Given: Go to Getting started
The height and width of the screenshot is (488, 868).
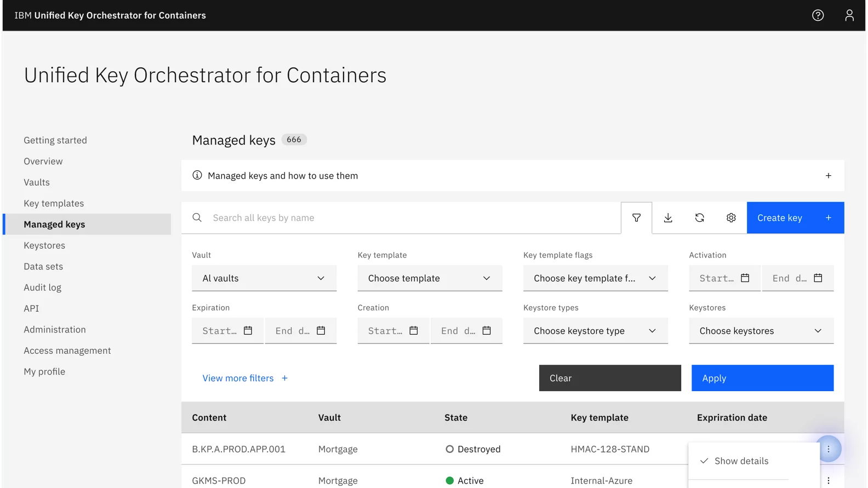Looking at the screenshot, I should click(55, 140).
